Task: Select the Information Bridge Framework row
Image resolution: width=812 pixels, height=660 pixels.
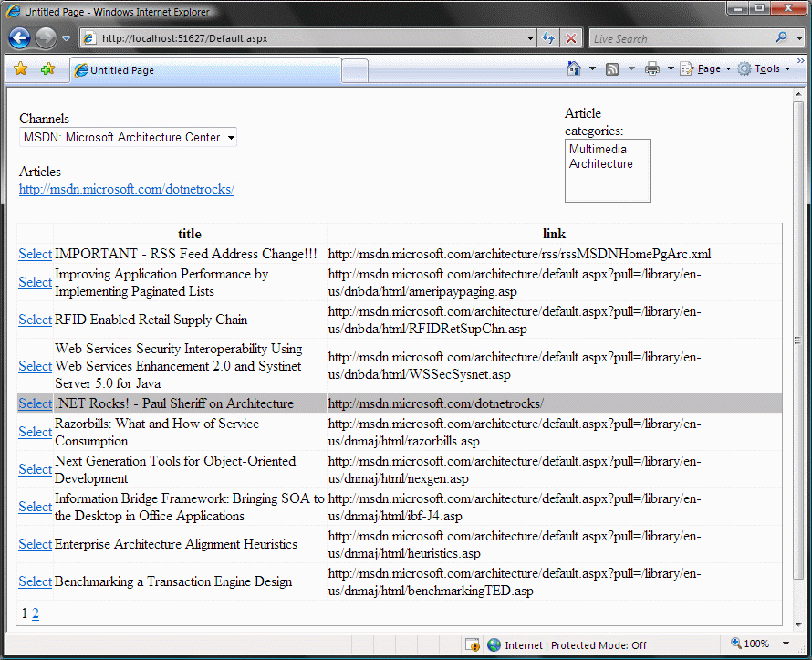Action: coord(36,507)
